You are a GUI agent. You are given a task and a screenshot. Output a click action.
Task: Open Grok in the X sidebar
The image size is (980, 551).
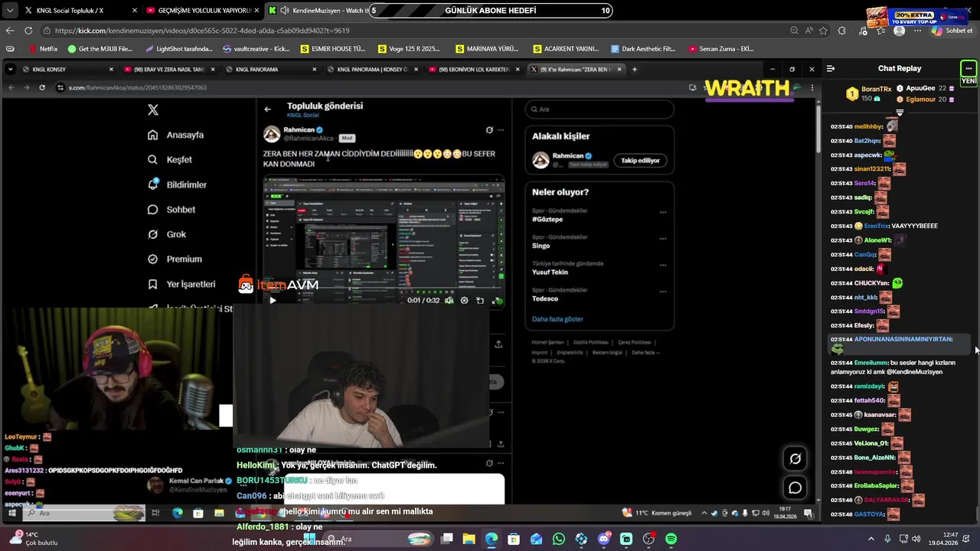(x=167, y=234)
